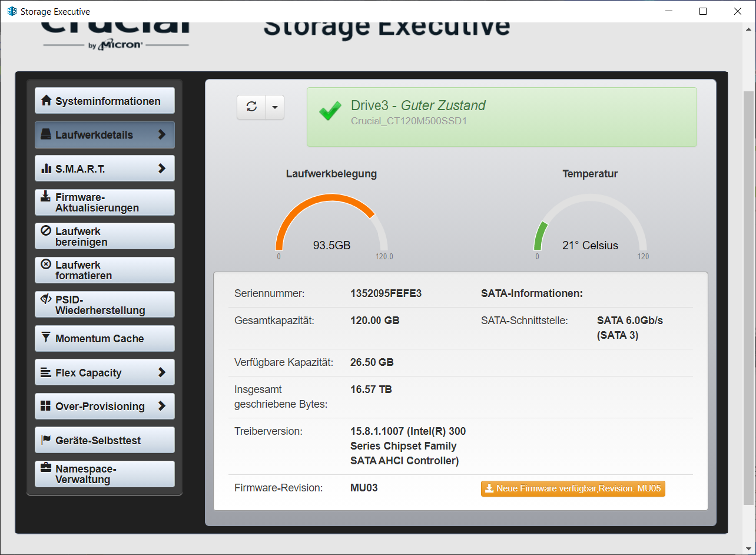756x555 pixels.
Task: Click the Drive3 - Guter Zustand banner
Action: pos(502,117)
